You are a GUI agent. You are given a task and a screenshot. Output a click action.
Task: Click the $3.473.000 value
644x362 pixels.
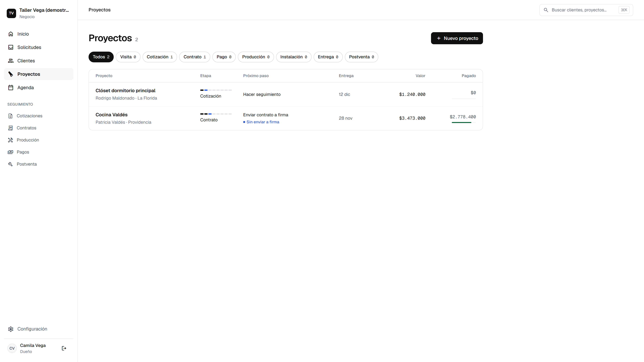coord(412,118)
